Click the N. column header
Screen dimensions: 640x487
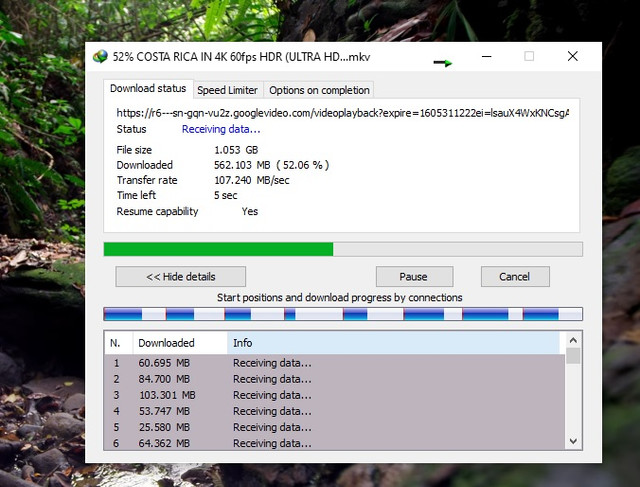pos(118,343)
